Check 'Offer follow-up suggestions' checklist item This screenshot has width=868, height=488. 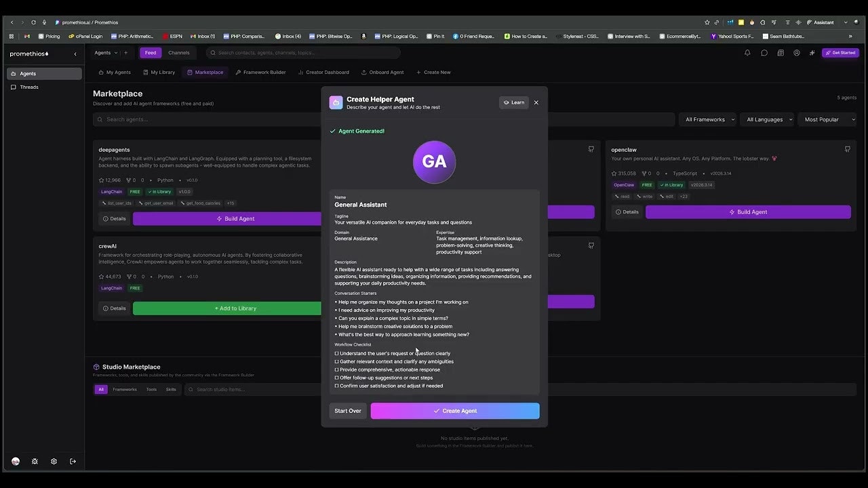(x=336, y=378)
